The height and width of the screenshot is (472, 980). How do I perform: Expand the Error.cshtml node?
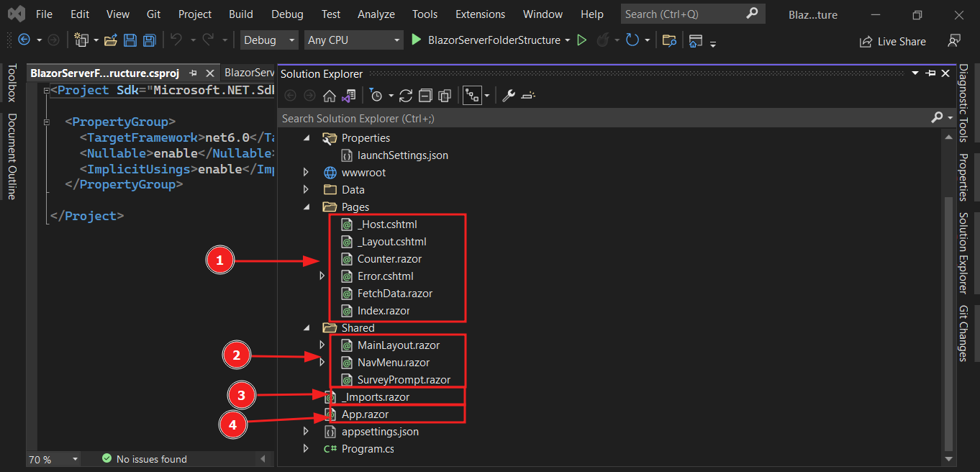(322, 276)
